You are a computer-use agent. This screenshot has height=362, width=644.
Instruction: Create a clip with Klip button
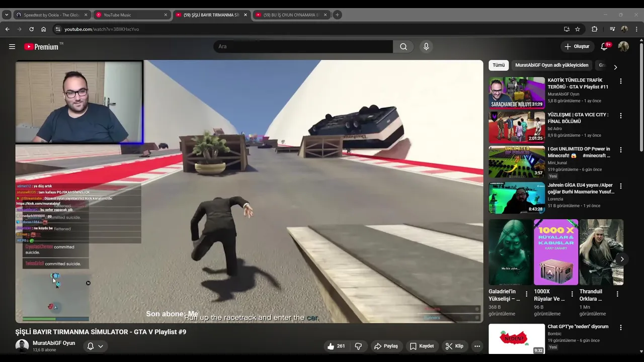tap(454, 346)
